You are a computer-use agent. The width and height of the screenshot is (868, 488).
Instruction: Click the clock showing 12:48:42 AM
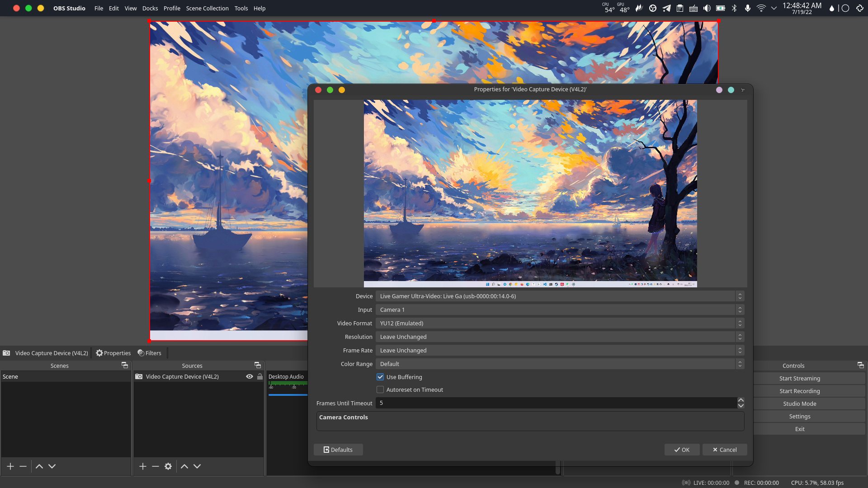pos(802,5)
